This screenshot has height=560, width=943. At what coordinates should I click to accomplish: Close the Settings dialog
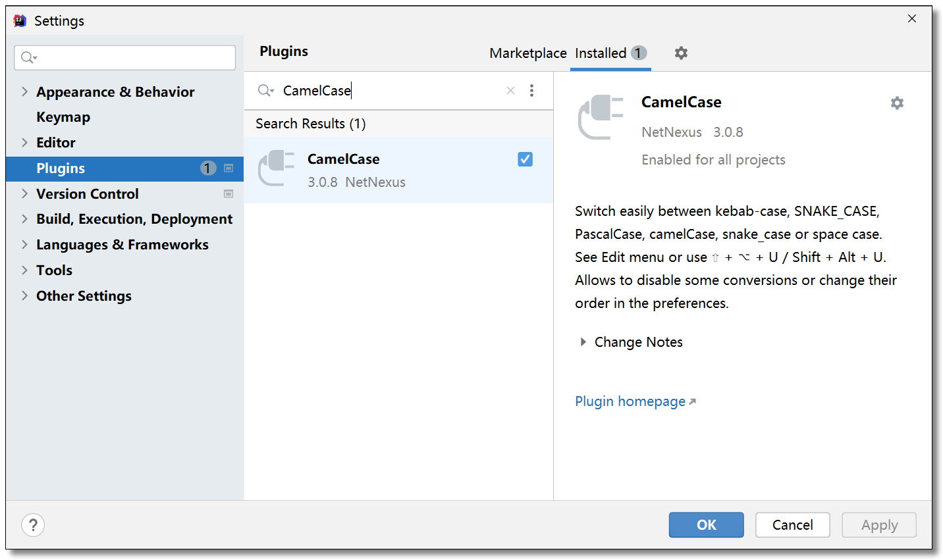tap(912, 18)
